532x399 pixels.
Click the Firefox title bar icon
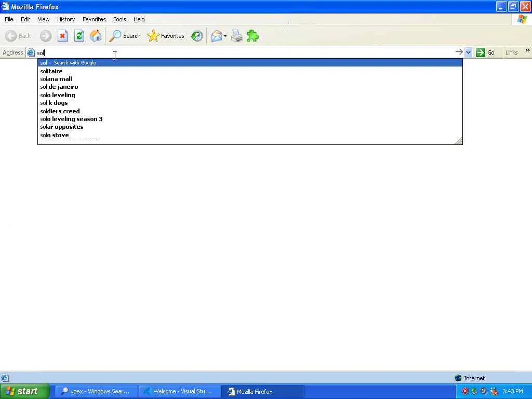tap(5, 6)
